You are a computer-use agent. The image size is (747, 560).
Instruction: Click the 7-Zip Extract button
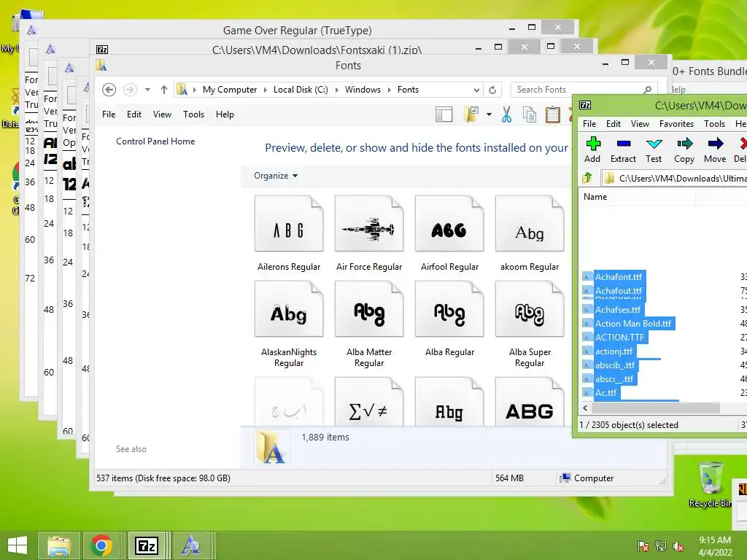[623, 149]
